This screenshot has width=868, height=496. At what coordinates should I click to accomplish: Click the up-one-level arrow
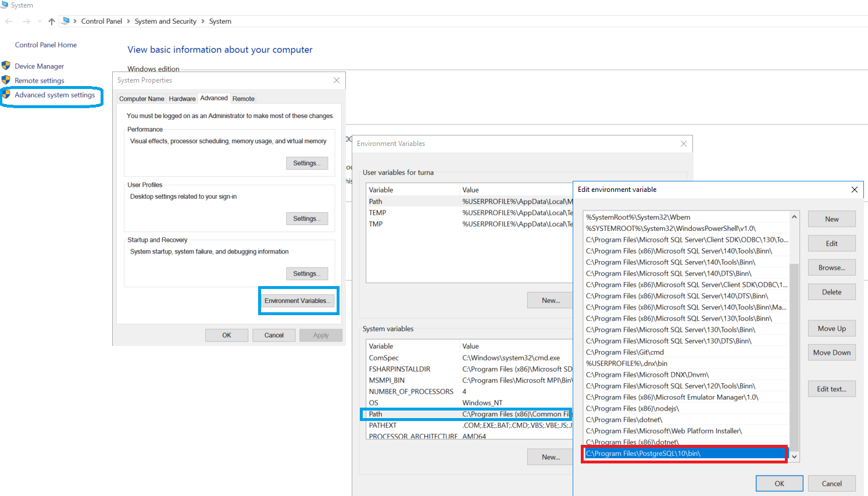point(52,22)
